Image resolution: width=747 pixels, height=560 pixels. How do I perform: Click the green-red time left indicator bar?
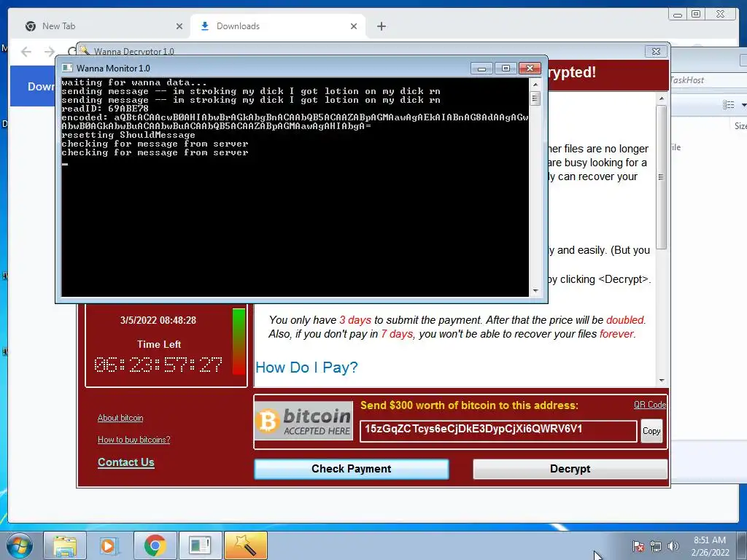tap(239, 341)
